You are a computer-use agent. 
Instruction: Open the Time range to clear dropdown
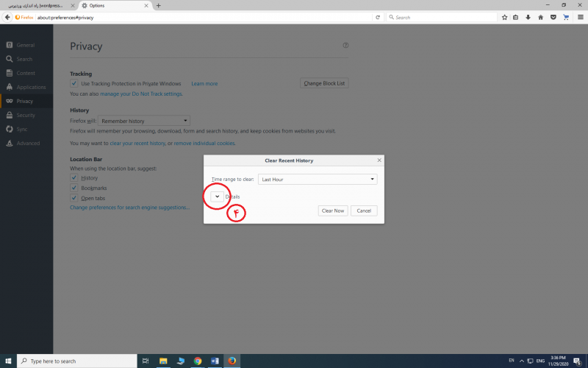(318, 179)
